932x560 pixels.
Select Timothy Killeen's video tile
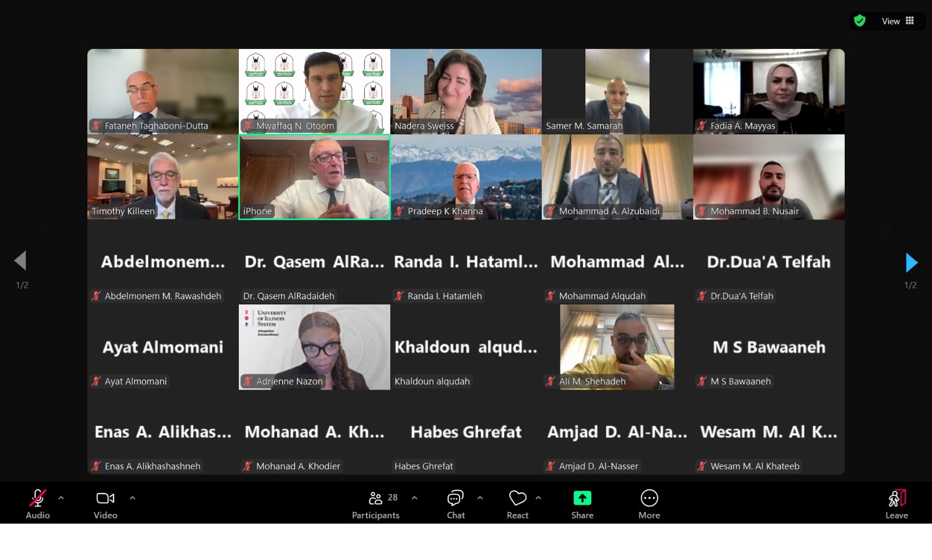pos(163,177)
